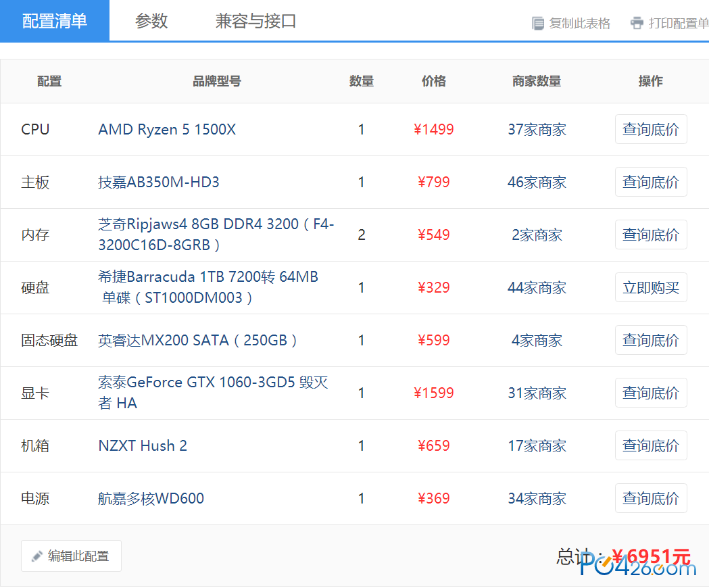Click the 数量 column header
The height and width of the screenshot is (588, 709).
point(362,81)
